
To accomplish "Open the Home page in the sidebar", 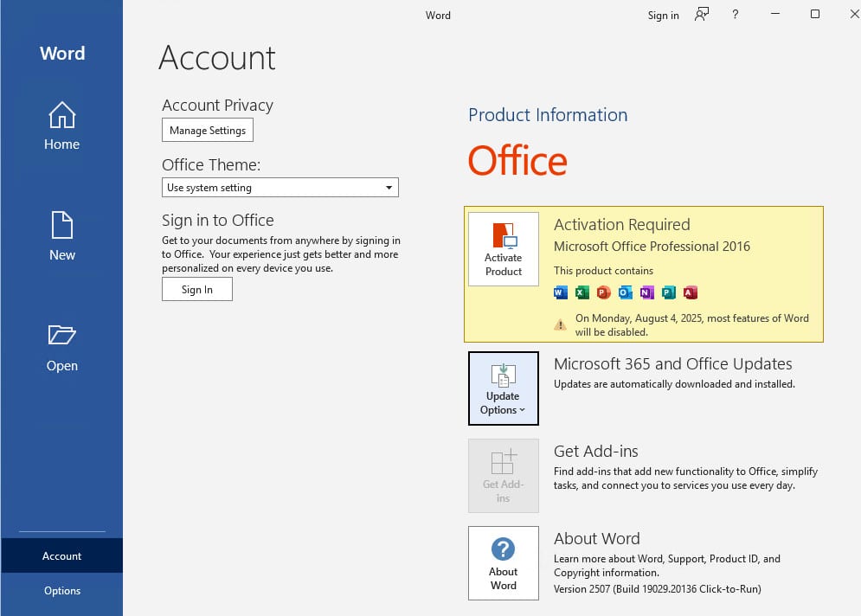I will [61, 125].
